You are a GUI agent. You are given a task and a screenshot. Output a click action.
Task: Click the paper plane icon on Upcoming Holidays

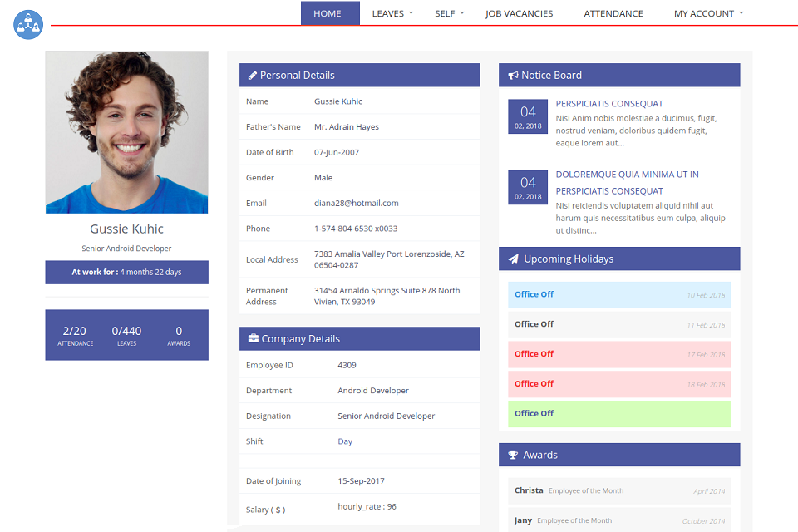(x=512, y=259)
